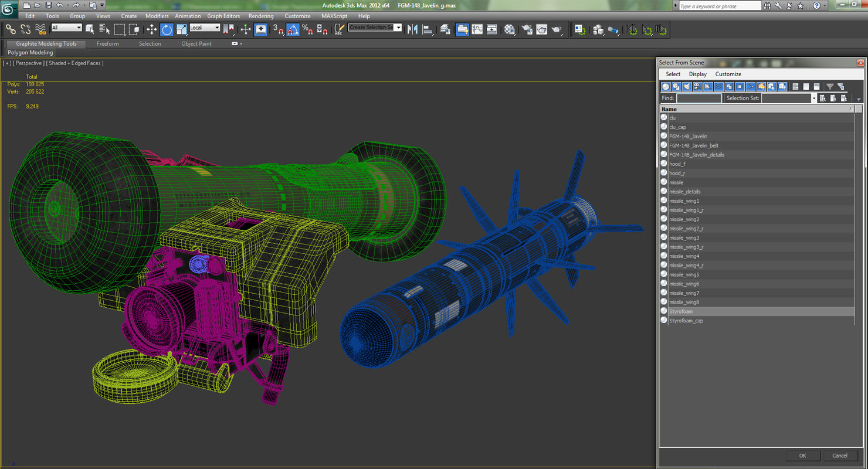The width and height of the screenshot is (868, 469).
Task: Toggle Display Lights filter in dialog
Action: click(687, 87)
